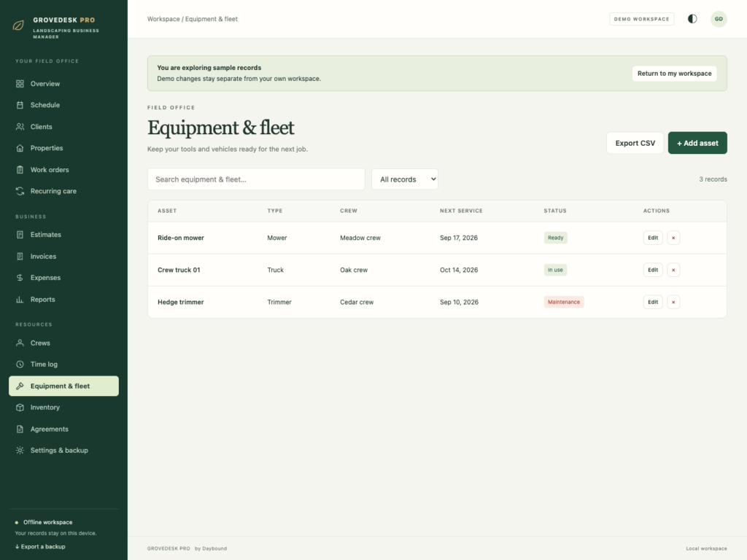This screenshot has width=747, height=560.
Task: Select the Ride-on mower asset name
Action: (x=181, y=238)
